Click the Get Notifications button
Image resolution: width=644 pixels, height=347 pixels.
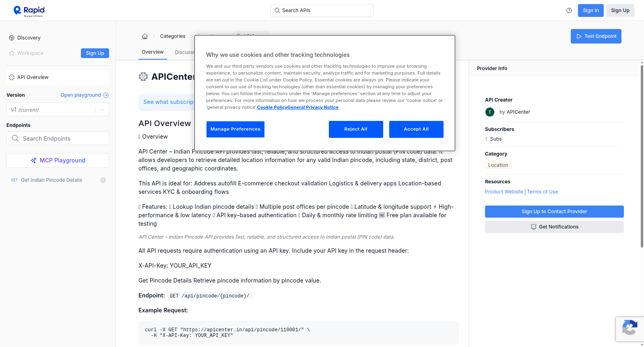(x=554, y=227)
